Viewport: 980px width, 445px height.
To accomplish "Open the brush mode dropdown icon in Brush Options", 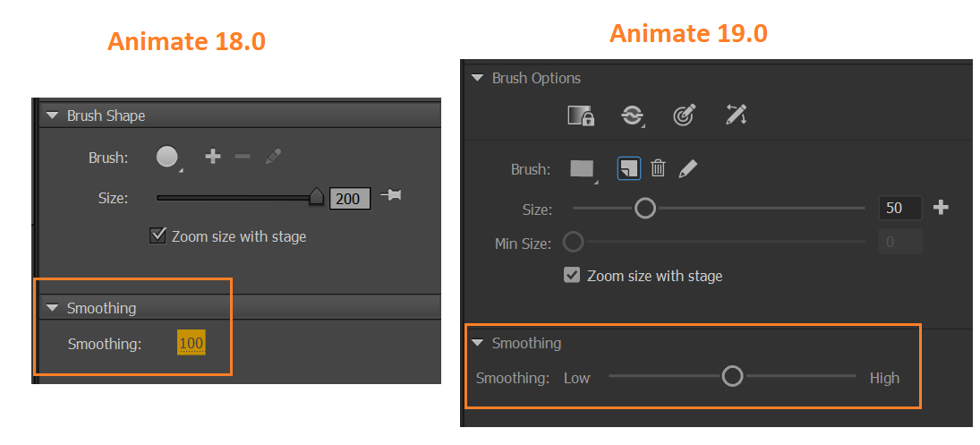I will coord(633,116).
